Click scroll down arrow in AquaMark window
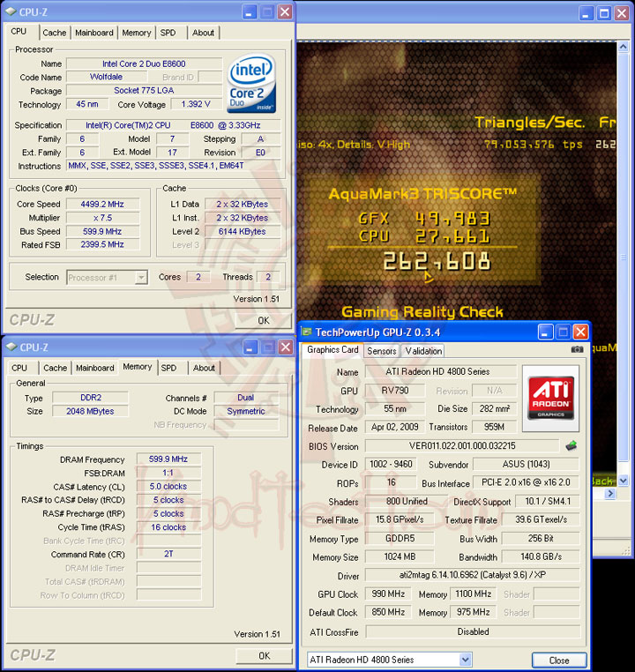This screenshot has width=635, height=672. tap(623, 481)
